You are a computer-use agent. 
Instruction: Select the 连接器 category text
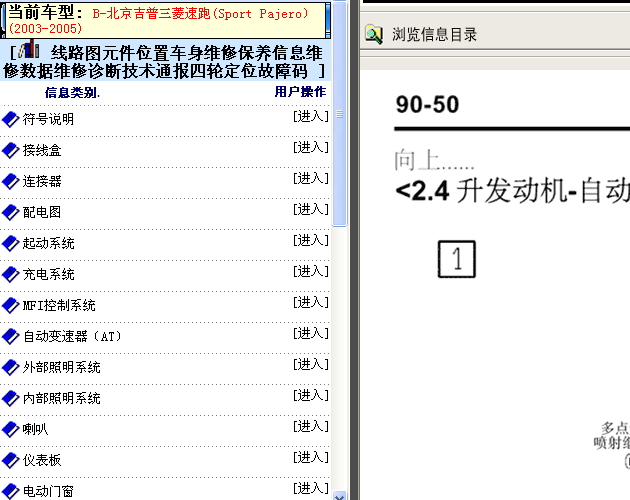pyautogui.click(x=42, y=181)
